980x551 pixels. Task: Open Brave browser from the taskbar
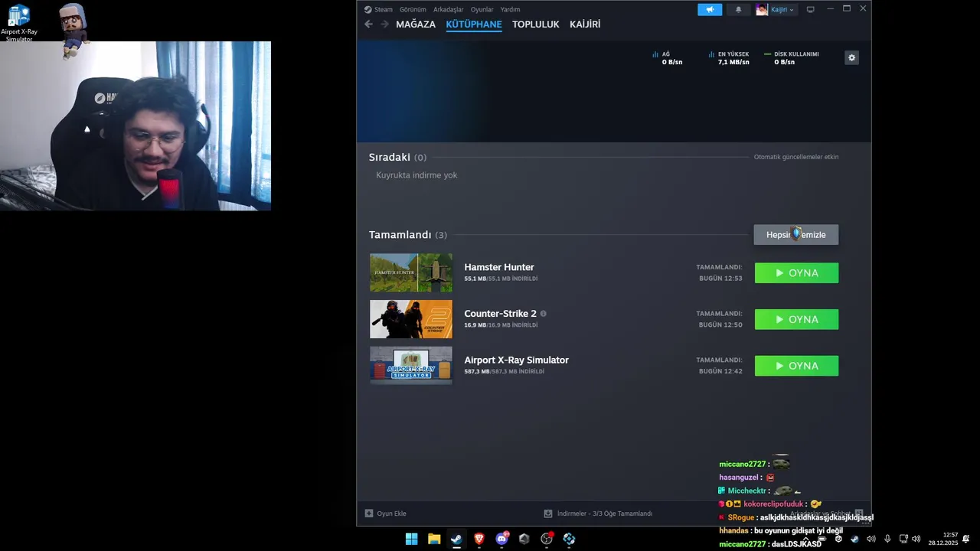pyautogui.click(x=479, y=539)
